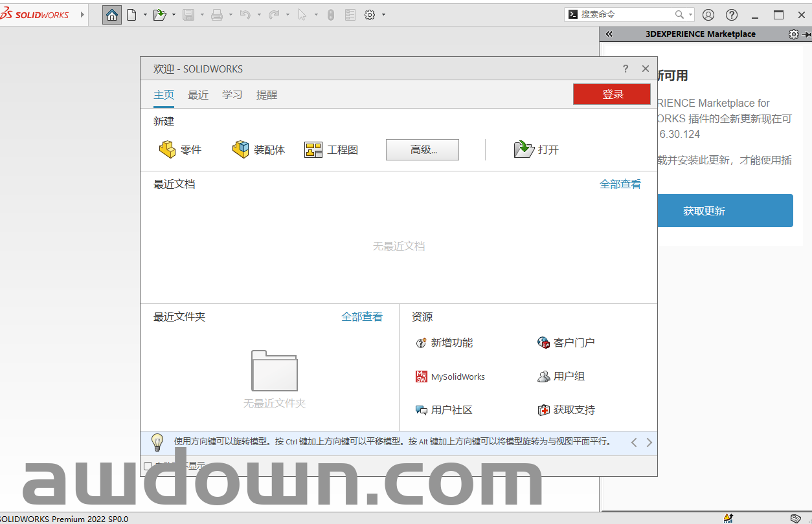Expand the Options gear dropdown arrow
This screenshot has height=524, width=812.
click(383, 15)
